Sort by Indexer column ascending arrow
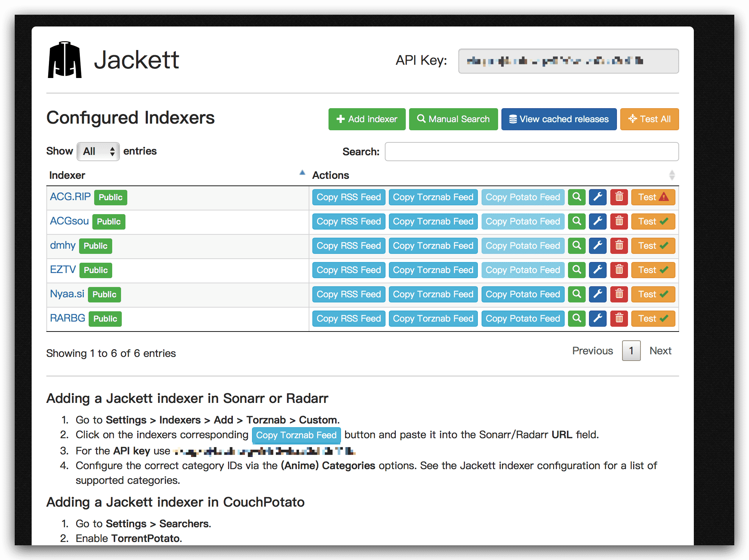This screenshot has height=560, width=749. coord(302,173)
